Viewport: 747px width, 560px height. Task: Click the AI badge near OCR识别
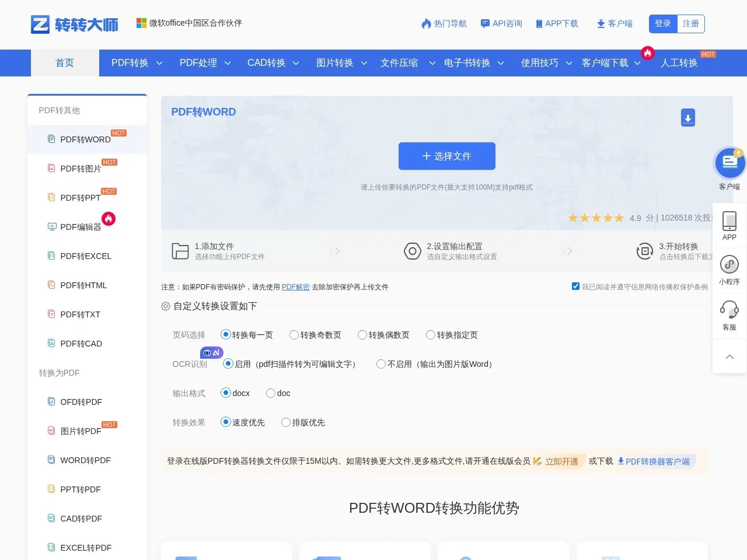pos(211,352)
